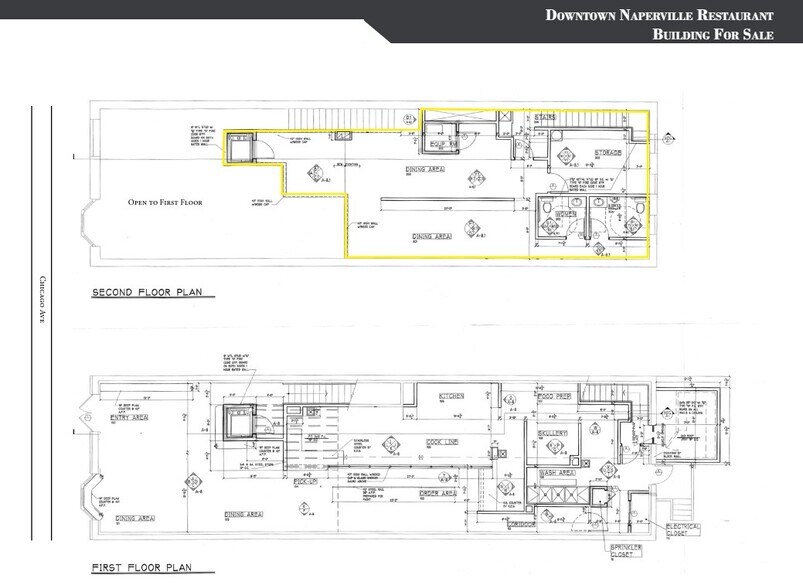The height and width of the screenshot is (588, 803).
Task: Select the section marker diamond at right edge
Action: click(x=668, y=138)
